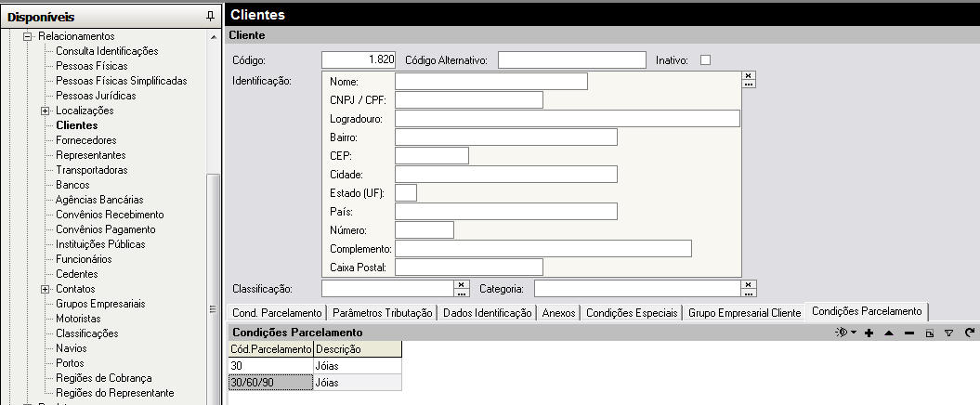
Task: Open the Dados Identificação tab
Action: point(487,312)
